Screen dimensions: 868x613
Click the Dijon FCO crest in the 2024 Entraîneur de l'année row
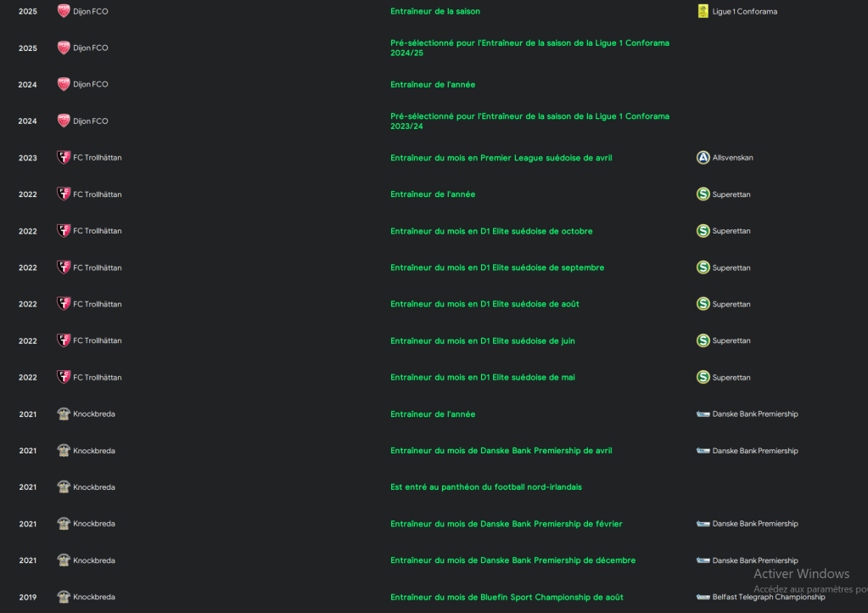[64, 84]
